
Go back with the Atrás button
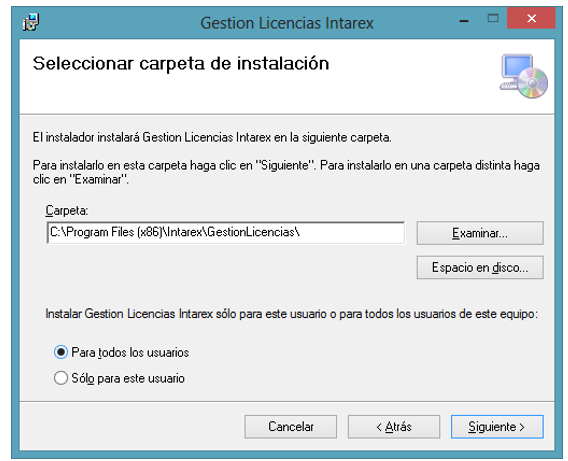click(394, 427)
